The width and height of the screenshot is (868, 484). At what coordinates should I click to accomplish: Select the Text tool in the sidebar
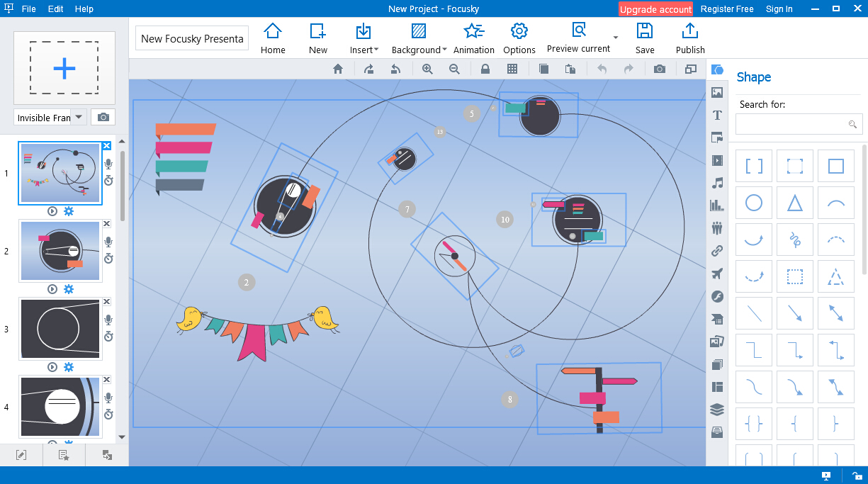[x=717, y=115]
